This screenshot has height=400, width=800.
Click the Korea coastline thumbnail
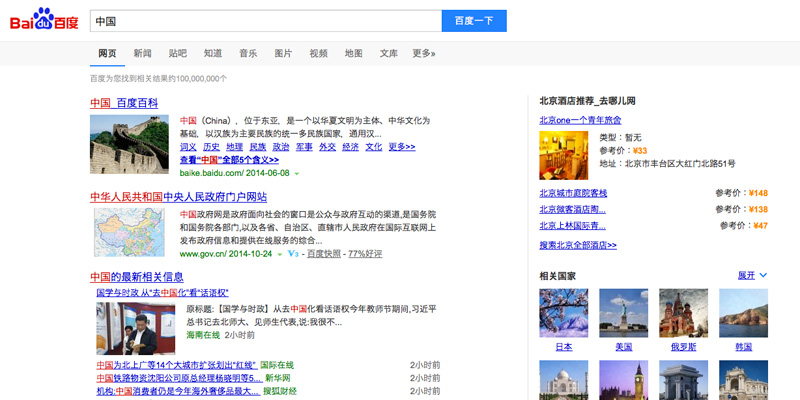click(743, 313)
